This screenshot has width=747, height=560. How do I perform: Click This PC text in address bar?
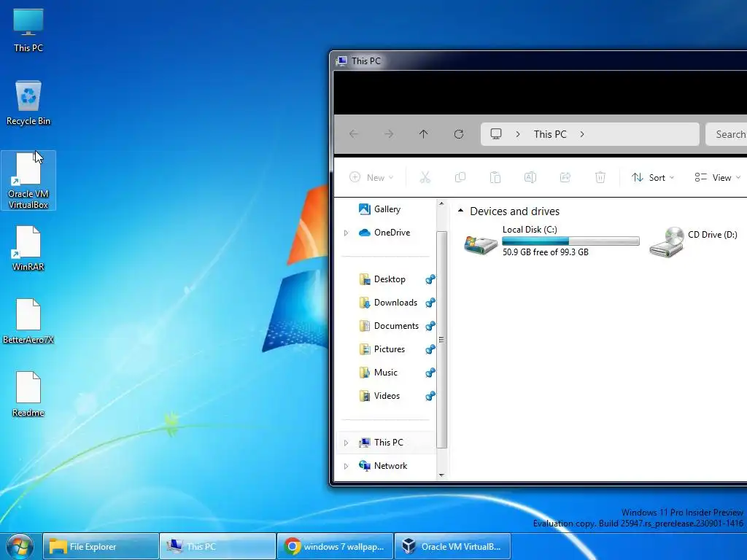coord(550,134)
